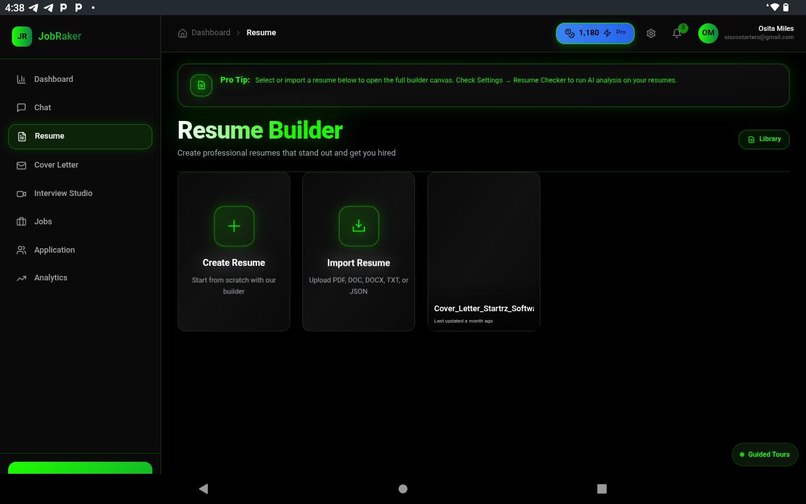The width and height of the screenshot is (806, 504).
Task: Follow the Dashboard breadcrumb link
Action: [211, 32]
